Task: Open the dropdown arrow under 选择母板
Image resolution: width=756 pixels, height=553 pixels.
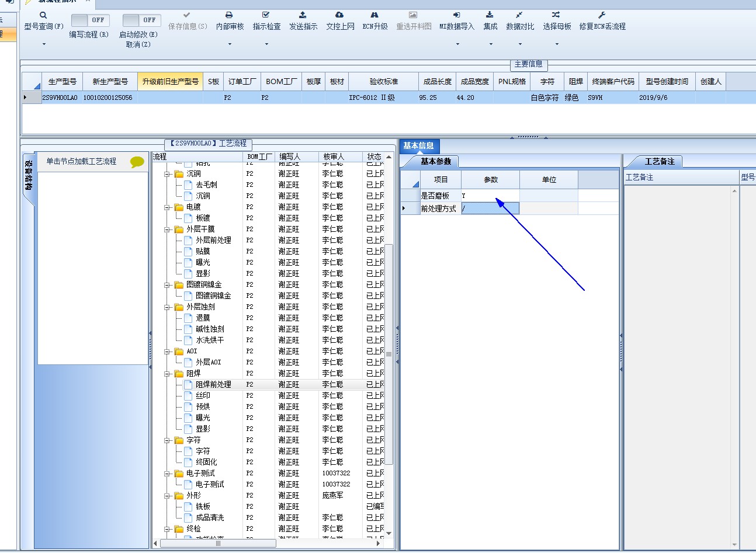Action: 557,44
